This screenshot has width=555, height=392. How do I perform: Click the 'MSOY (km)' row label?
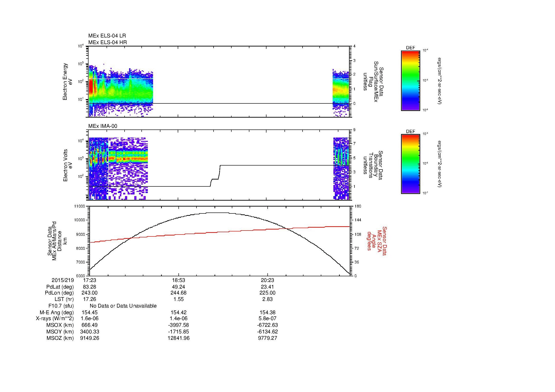coord(60,332)
